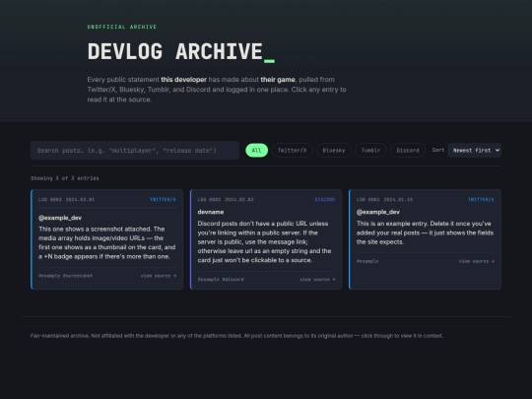Filter entries by Twitter/X
This screenshot has width=532, height=399.
click(x=292, y=151)
